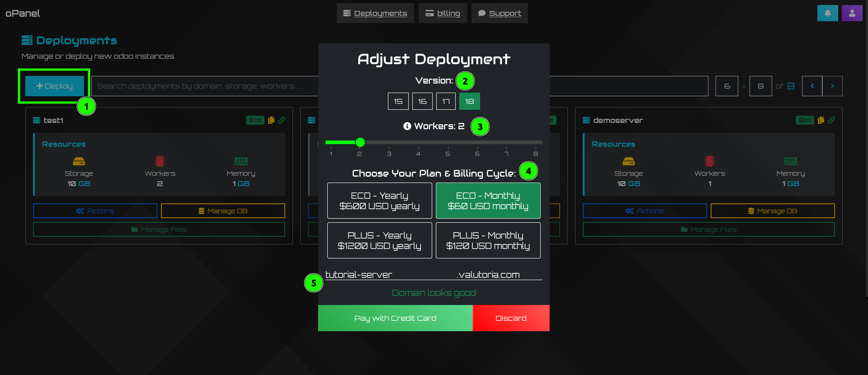The width and height of the screenshot is (868, 375).
Task: Open Manage Files for test1
Action: tap(159, 230)
